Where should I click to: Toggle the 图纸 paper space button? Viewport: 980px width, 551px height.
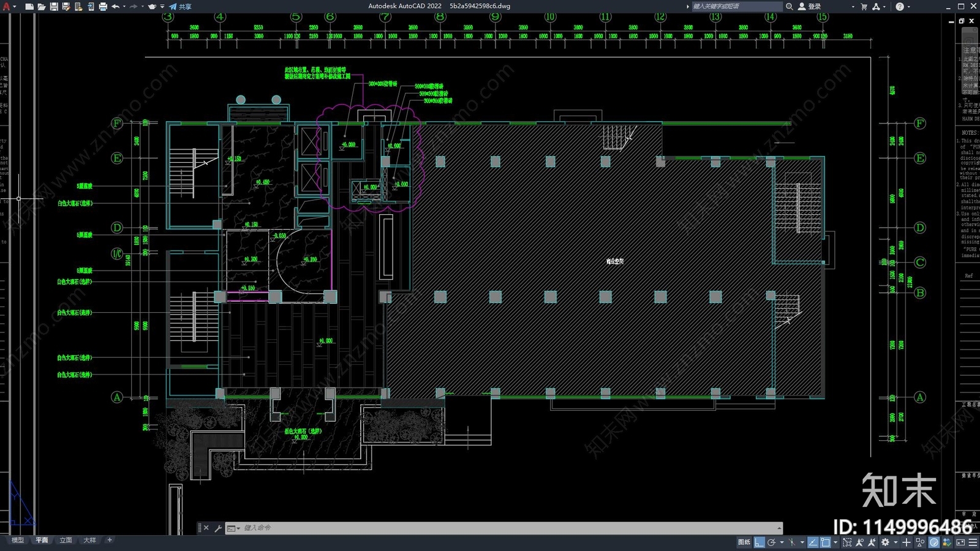[744, 542]
